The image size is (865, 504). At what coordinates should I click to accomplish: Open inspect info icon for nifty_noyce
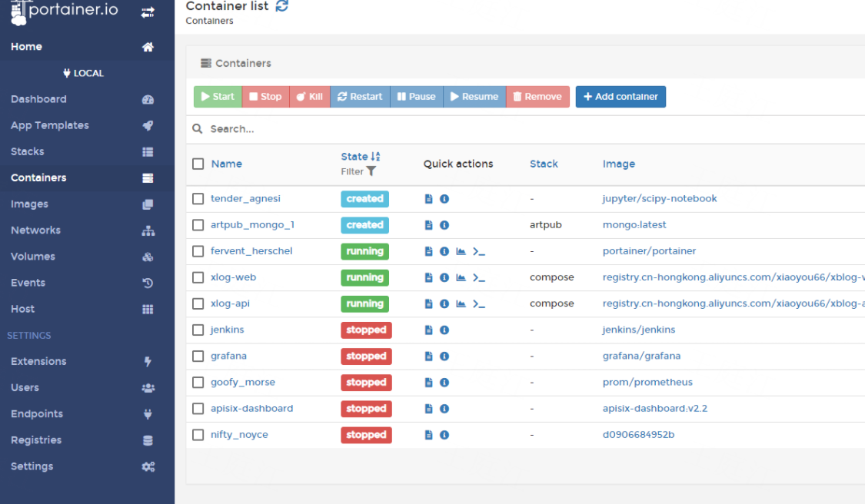click(x=444, y=435)
